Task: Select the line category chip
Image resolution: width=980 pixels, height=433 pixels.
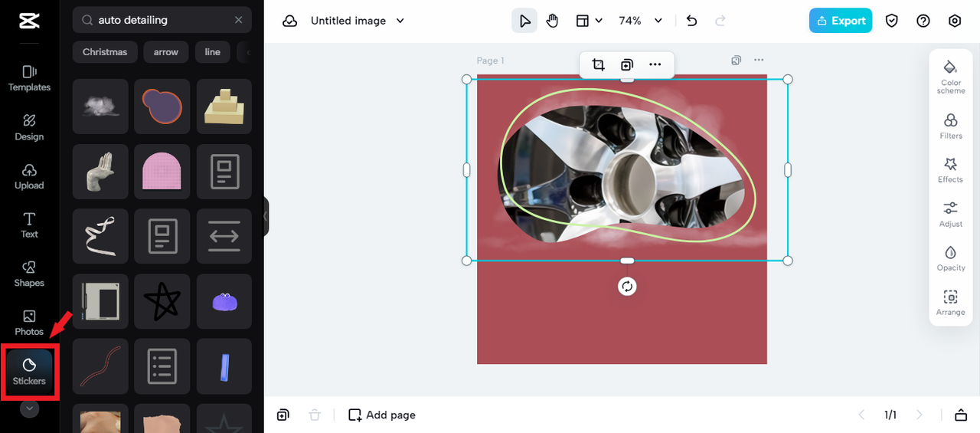Action: pos(213,52)
